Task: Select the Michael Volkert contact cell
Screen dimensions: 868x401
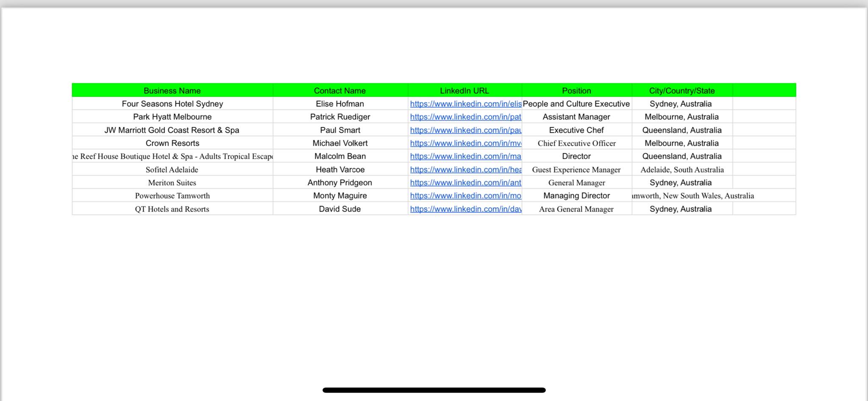Action: point(340,143)
